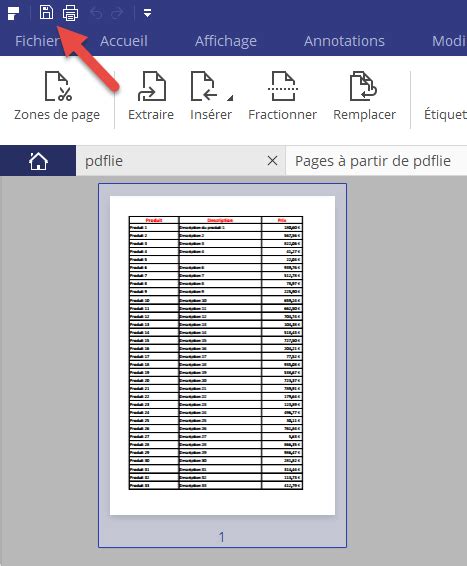The width and height of the screenshot is (467, 566).
Task: Close the pdflie tab
Action: pyautogui.click(x=272, y=161)
